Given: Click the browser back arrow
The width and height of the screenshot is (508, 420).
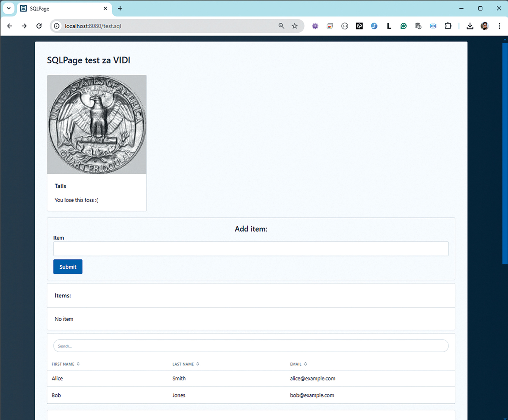Looking at the screenshot, I should point(10,26).
